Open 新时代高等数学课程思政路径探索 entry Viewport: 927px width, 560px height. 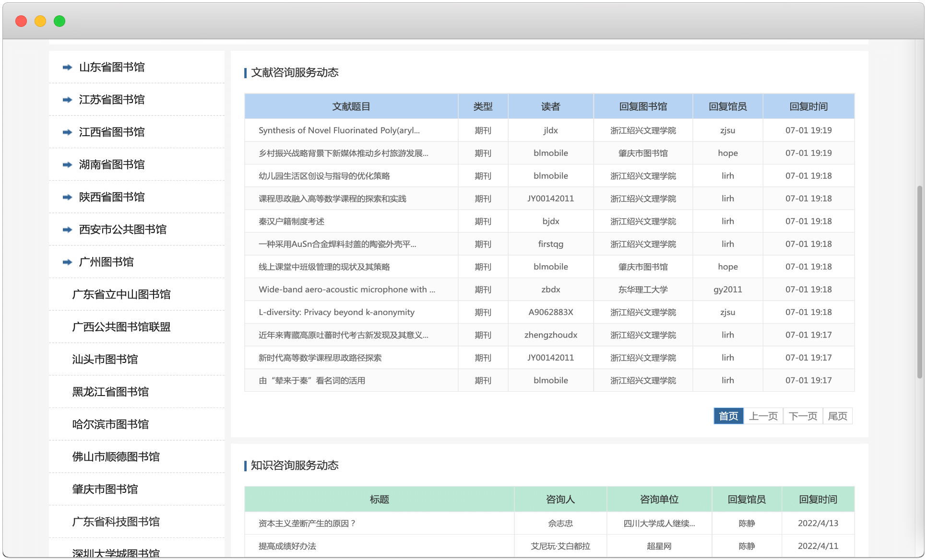[x=320, y=358]
